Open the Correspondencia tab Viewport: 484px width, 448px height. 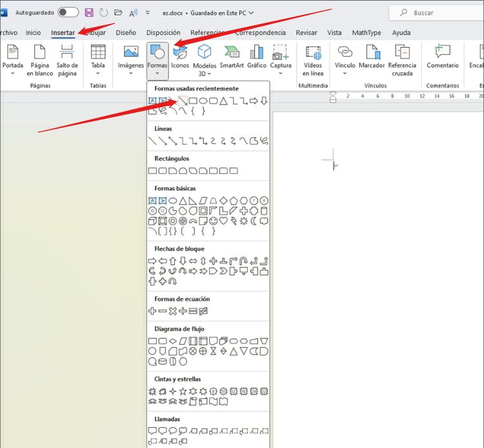point(261,33)
